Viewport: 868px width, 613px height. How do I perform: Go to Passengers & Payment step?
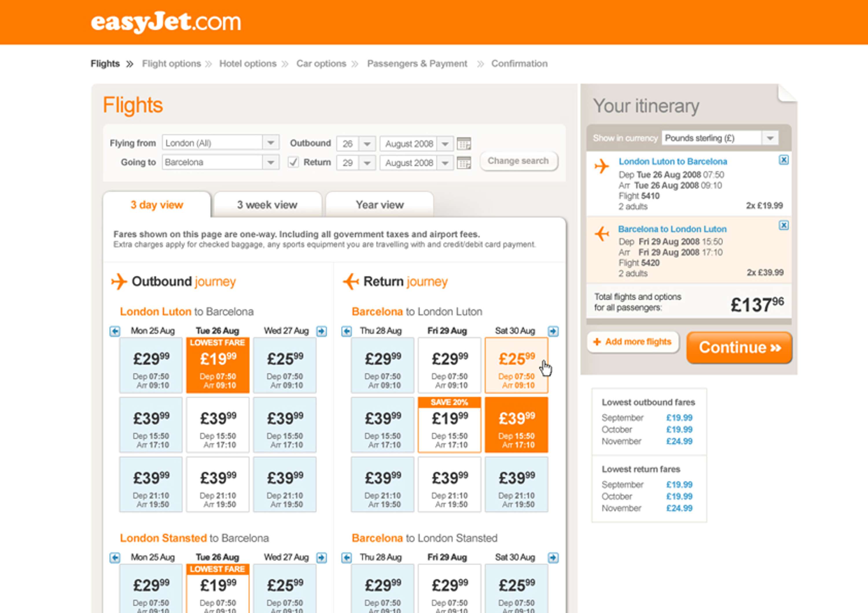[x=417, y=63]
